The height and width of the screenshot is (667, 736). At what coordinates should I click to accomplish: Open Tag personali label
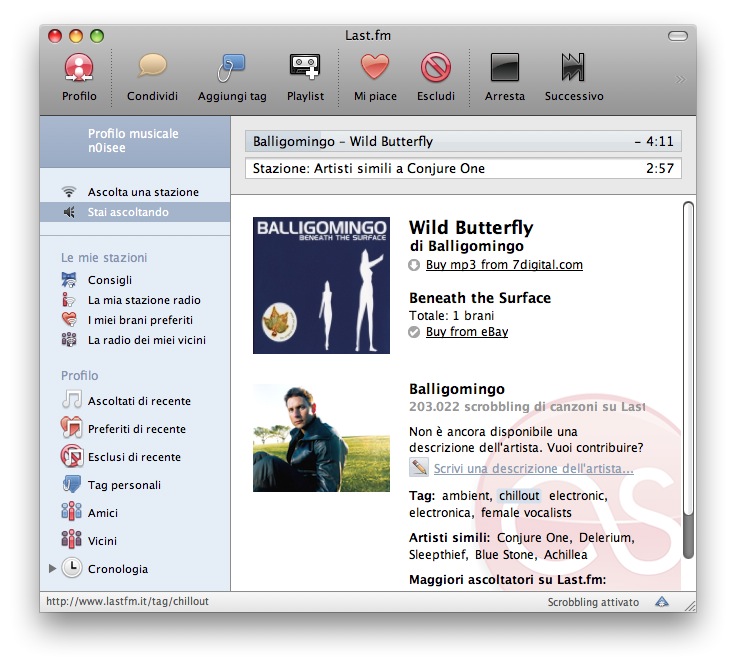(124, 485)
